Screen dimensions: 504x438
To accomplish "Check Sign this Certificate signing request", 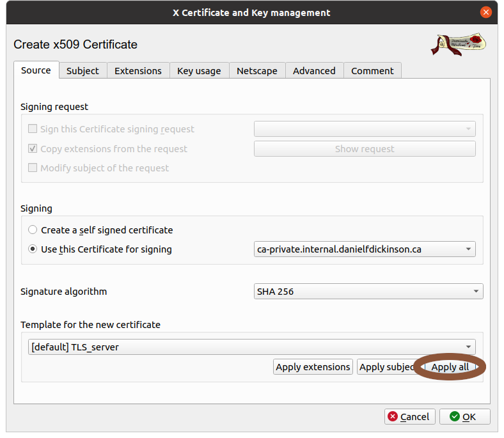I will point(111,129).
